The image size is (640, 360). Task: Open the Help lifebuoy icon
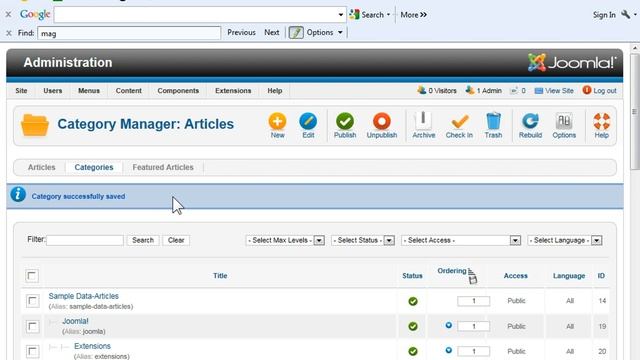coord(601,121)
